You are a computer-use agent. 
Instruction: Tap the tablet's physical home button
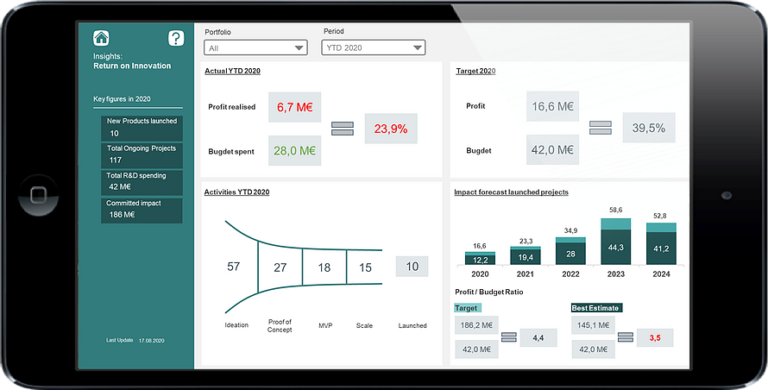[38, 195]
